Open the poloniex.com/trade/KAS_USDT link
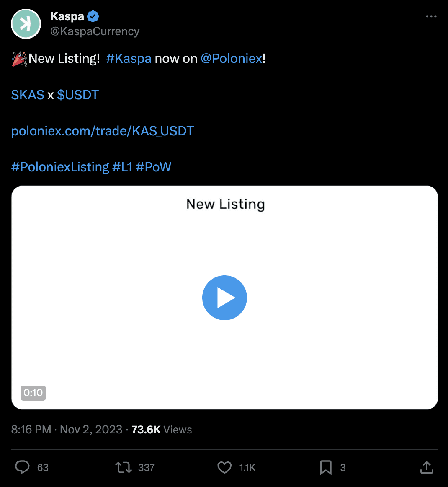The width and height of the screenshot is (448, 487). click(x=103, y=131)
